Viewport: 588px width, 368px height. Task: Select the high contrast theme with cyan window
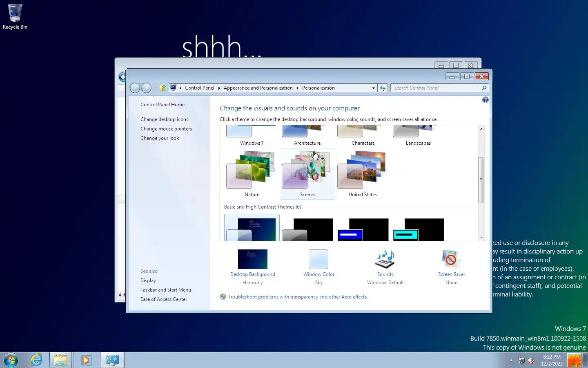point(418,229)
